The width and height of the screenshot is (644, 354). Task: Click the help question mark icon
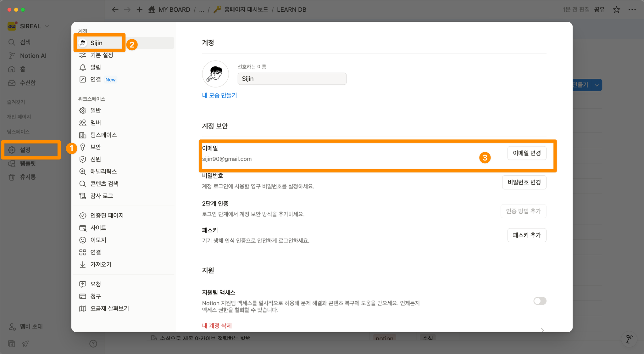[x=93, y=344]
